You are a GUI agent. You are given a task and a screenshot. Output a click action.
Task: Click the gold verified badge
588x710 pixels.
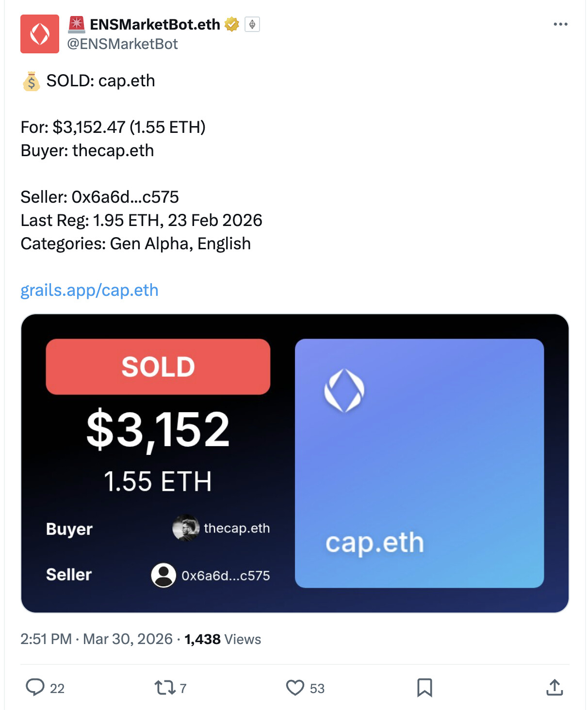[x=232, y=24]
